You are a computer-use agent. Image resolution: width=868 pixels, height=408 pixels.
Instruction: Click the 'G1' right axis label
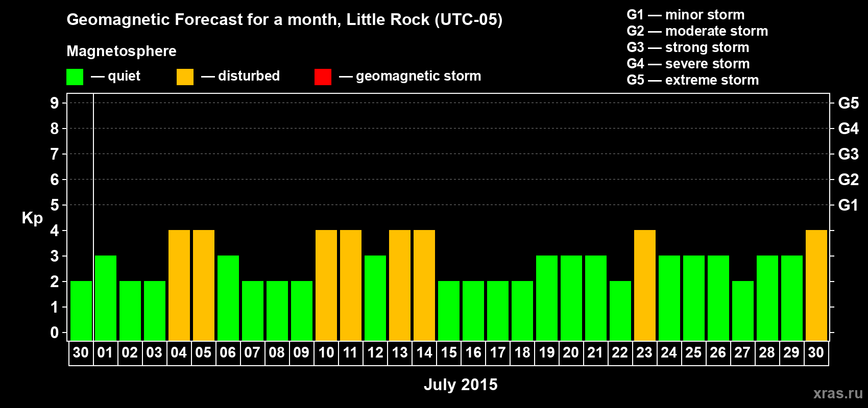pos(849,205)
